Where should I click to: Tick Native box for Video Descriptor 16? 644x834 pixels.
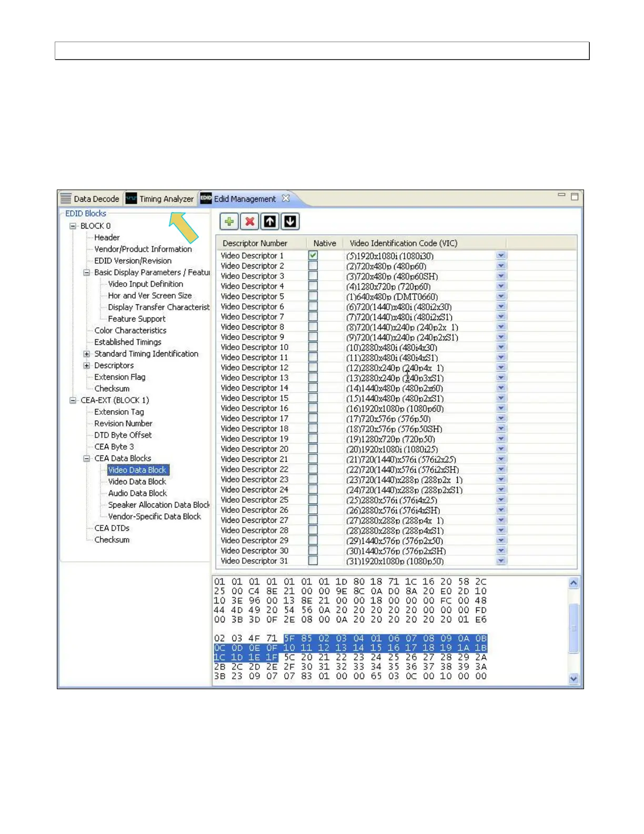tap(313, 408)
